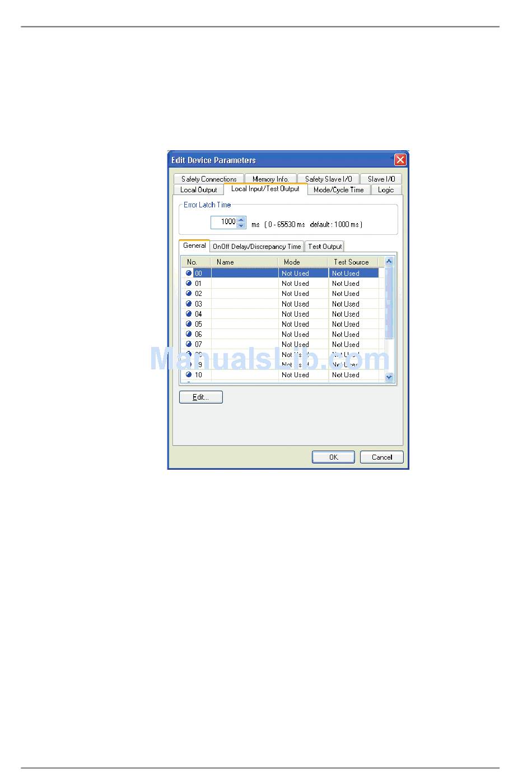Switch to OnOff Delay/Discrepancy Time sub-tab
Viewport: 532px width, 778px height.
[x=256, y=247]
